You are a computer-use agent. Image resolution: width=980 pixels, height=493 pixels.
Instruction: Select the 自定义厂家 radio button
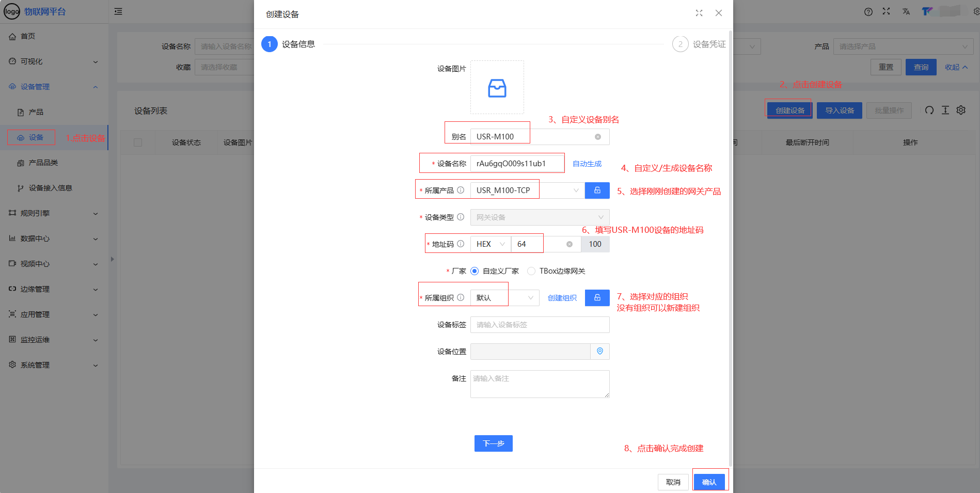pyautogui.click(x=475, y=271)
